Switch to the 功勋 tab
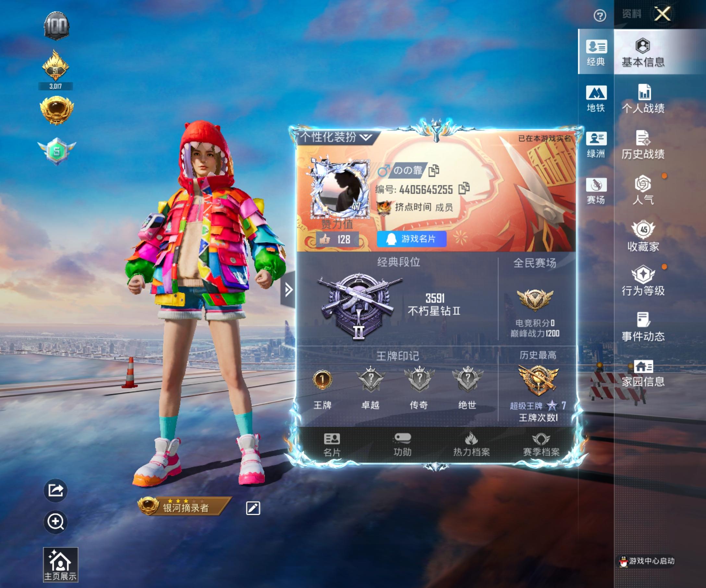Viewport: 706px width, 588px height. (x=402, y=445)
